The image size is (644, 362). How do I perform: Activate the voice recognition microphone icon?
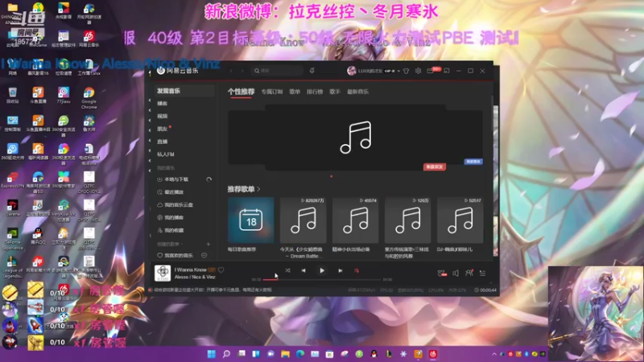(x=312, y=71)
